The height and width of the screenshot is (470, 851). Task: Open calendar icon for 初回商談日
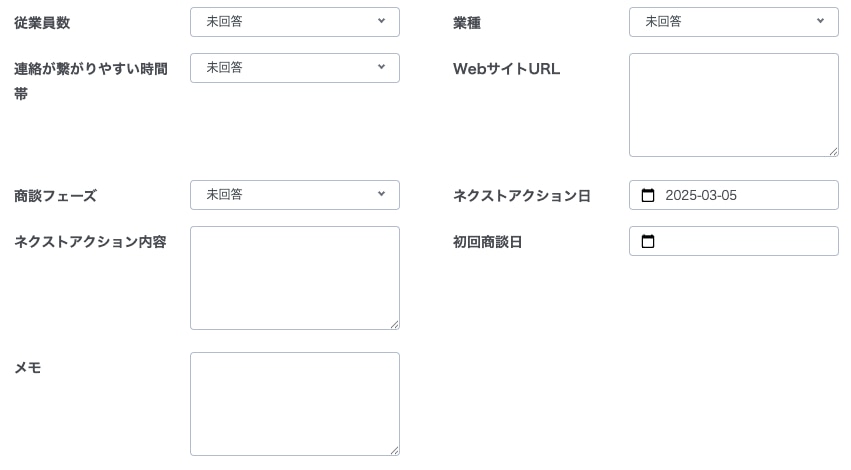pyautogui.click(x=647, y=242)
